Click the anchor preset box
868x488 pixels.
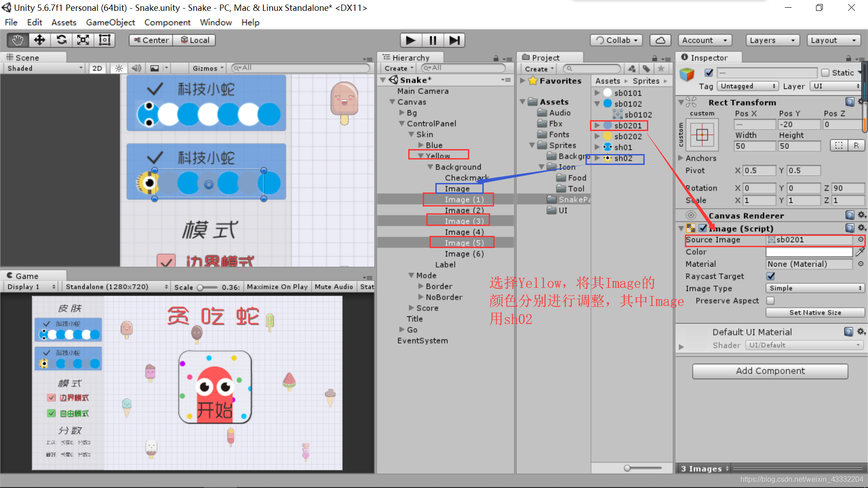702,135
